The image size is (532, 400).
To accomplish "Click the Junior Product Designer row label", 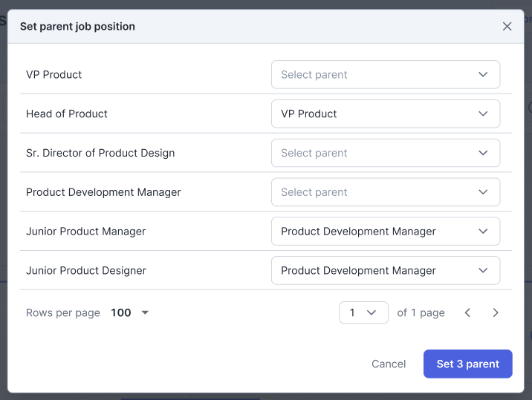I will pos(86,271).
